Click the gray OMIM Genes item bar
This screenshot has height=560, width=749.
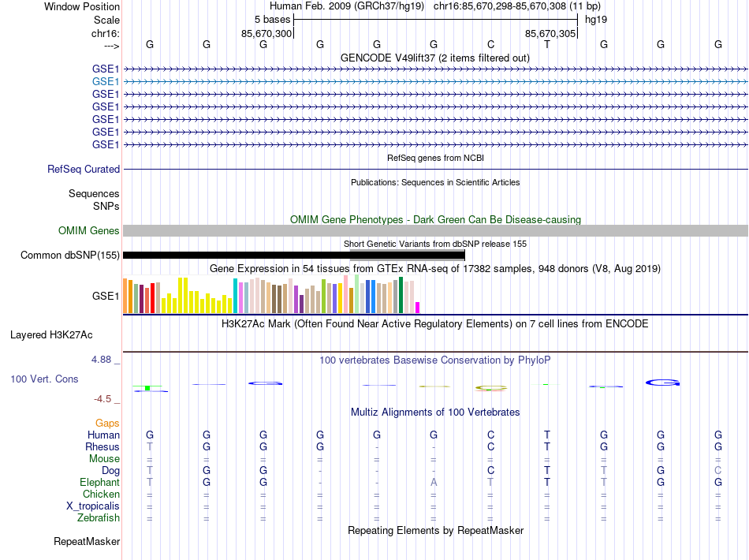435,231
